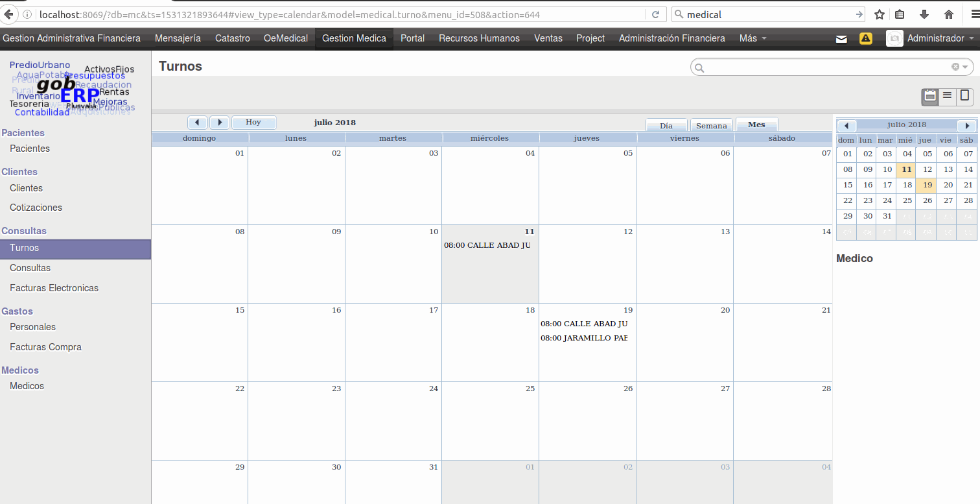Click the Administrator avatar image

click(894, 38)
